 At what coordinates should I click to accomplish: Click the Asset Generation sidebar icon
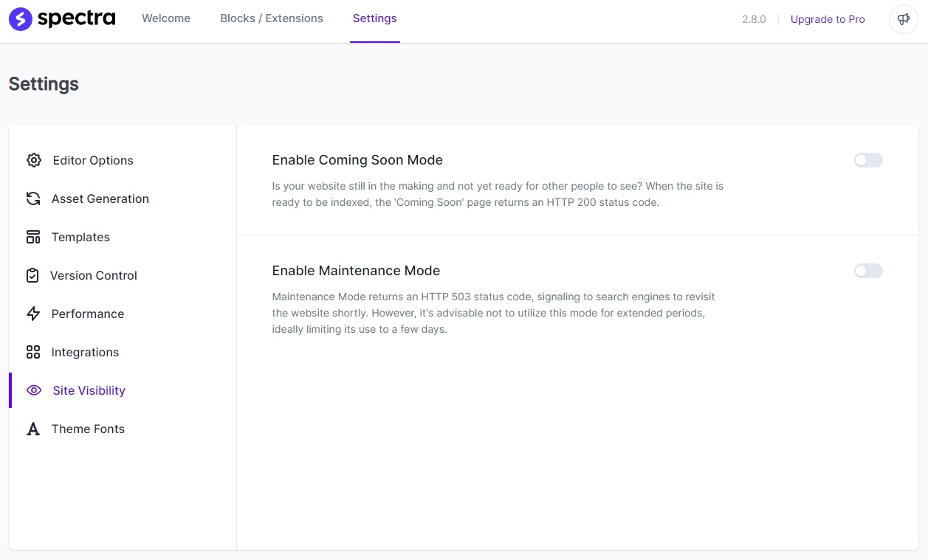(34, 198)
